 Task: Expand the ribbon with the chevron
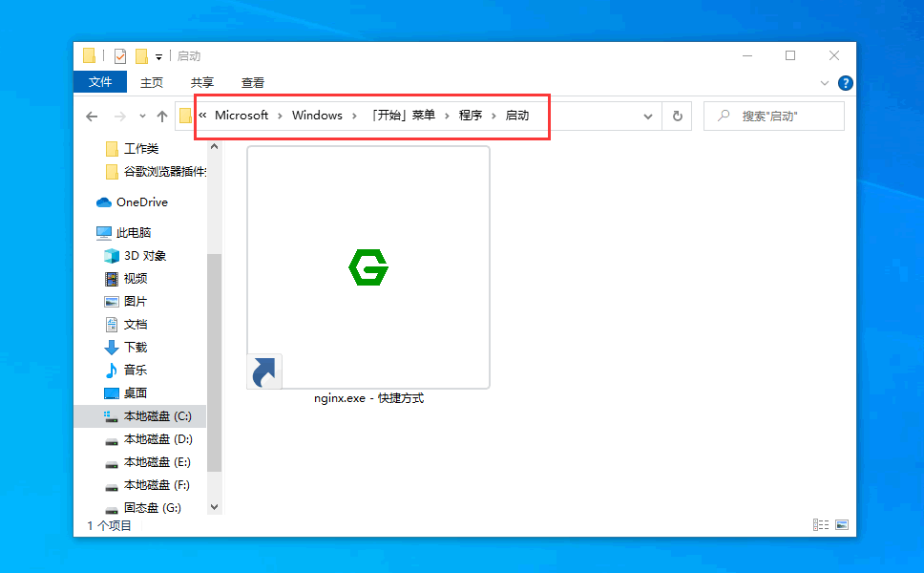point(825,83)
